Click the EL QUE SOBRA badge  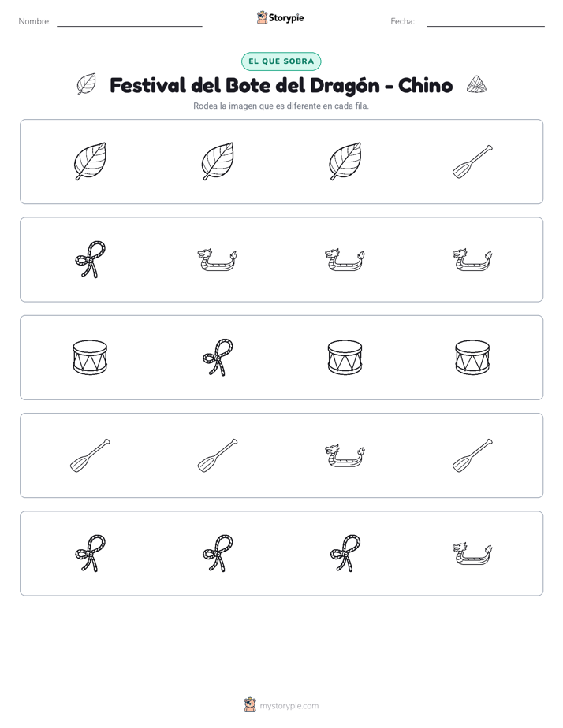[x=281, y=61]
